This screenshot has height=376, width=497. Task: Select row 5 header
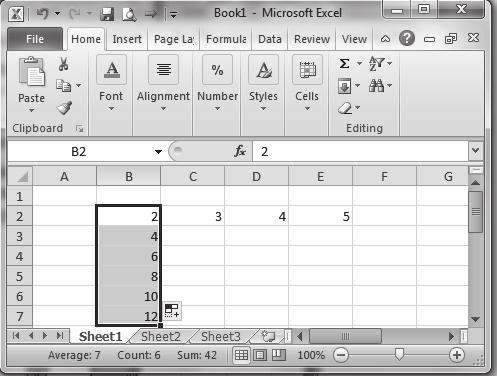pos(20,276)
